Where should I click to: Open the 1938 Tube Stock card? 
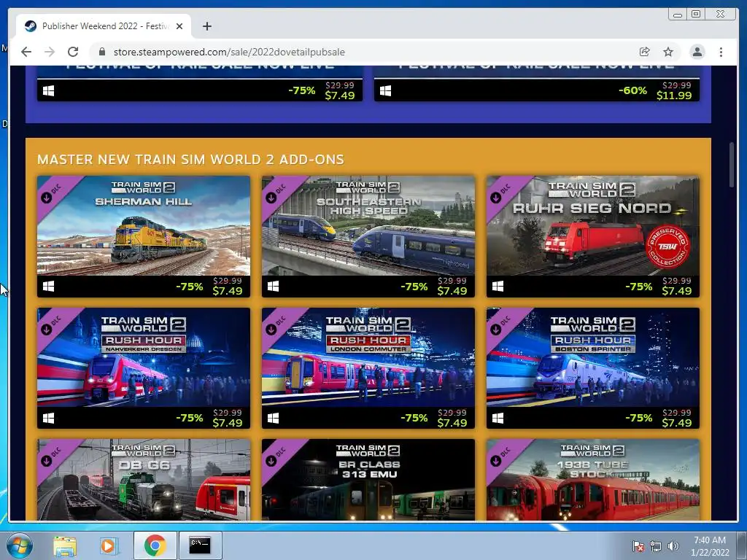click(x=592, y=480)
